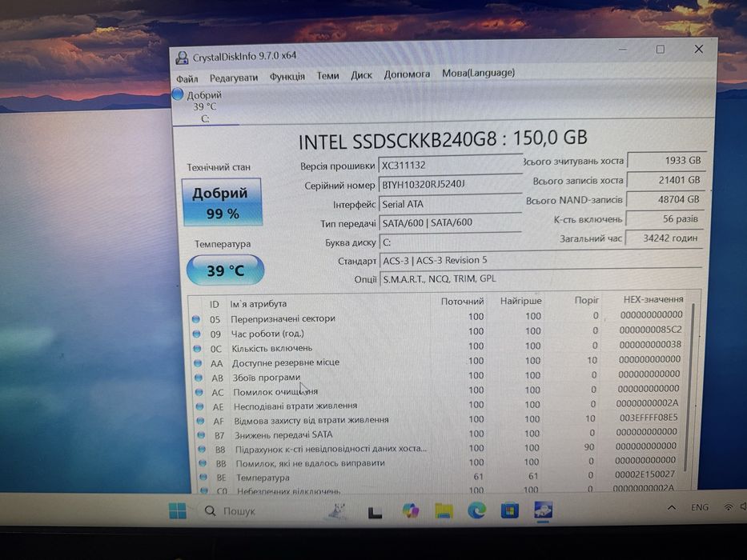Click HEX value 00002E150027
747x560 pixels.
(645, 474)
